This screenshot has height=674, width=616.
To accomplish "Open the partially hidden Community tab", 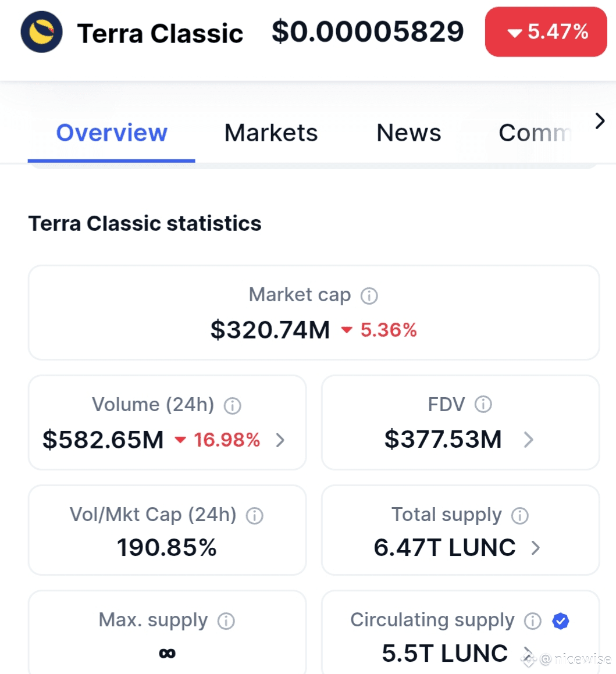I will click(x=535, y=133).
